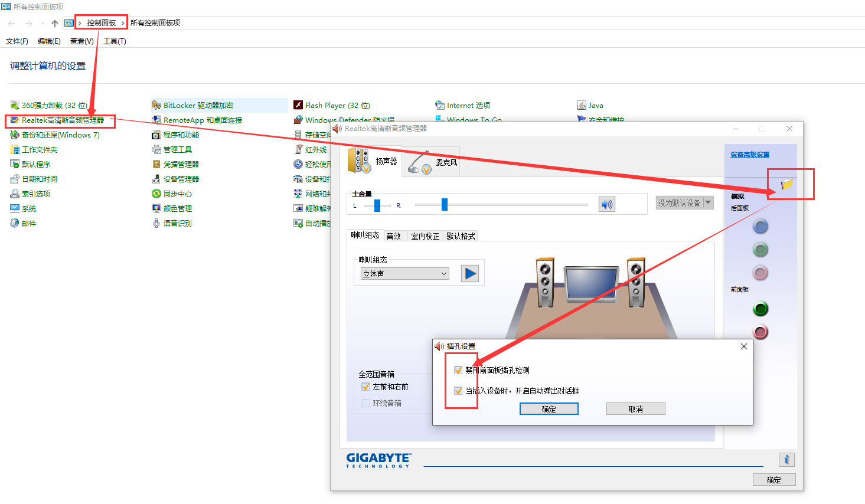Image resolution: width=865 pixels, height=504 pixels.
Task: Open 程序和功能 in Control Panel
Action: pyautogui.click(x=175, y=135)
